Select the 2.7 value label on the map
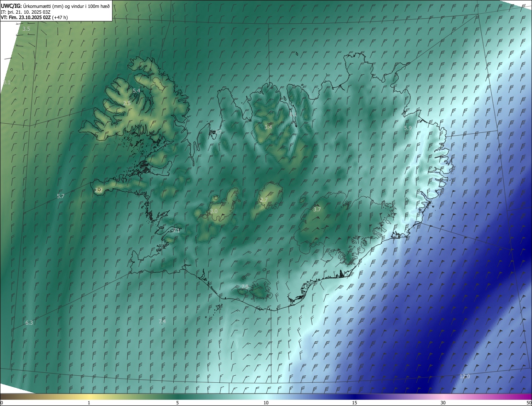 pos(264,200)
